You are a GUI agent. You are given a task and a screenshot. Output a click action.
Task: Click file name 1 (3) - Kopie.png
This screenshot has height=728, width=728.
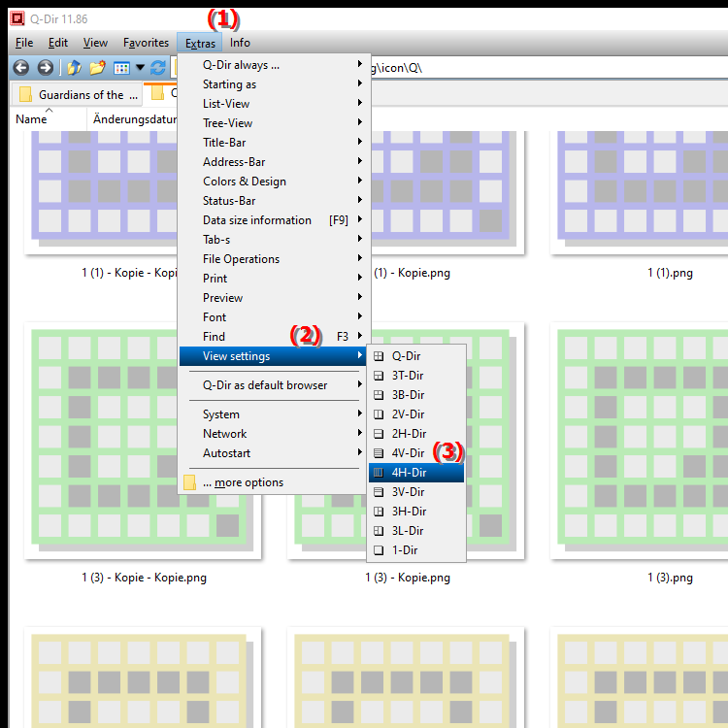[x=408, y=578]
